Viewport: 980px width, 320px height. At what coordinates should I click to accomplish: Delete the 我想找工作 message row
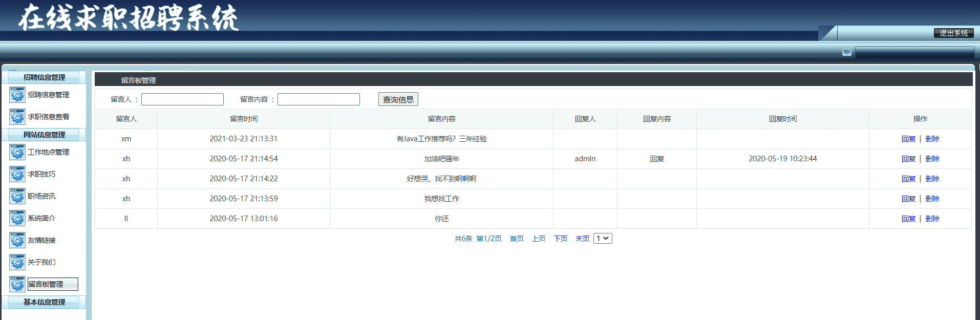click(x=932, y=199)
